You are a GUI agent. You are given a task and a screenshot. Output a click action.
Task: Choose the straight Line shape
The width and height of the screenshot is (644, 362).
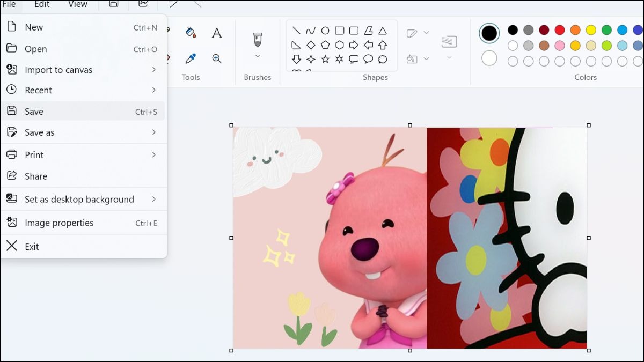[296, 31]
